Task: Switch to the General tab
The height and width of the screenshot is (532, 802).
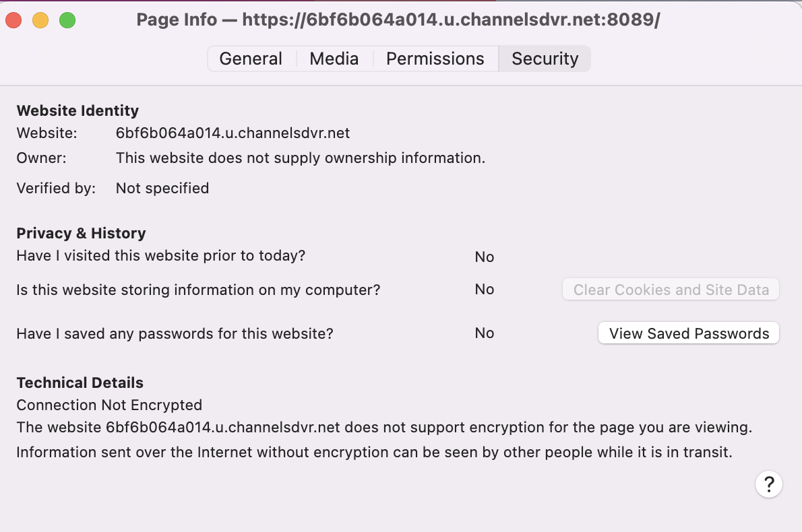Action: 251,59
